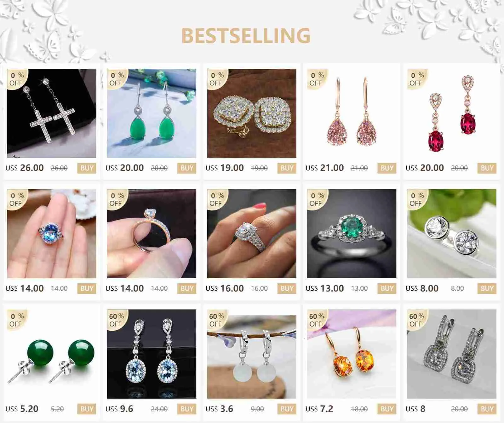Click BUY for the red ruby drop earrings

click(x=487, y=168)
